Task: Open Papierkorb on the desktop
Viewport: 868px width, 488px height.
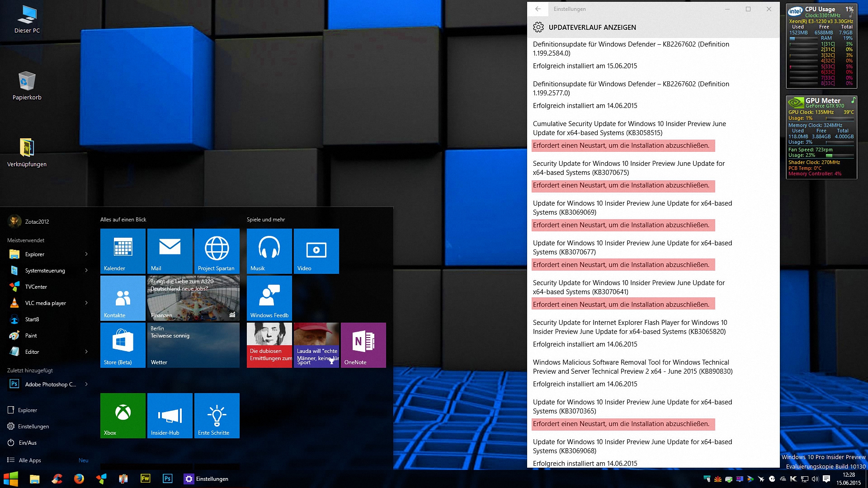Action: tap(27, 86)
